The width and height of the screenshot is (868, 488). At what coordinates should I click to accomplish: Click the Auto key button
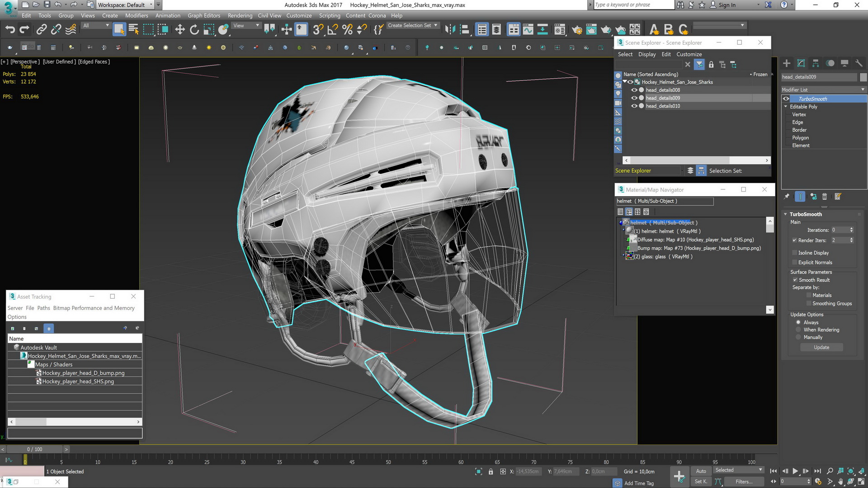(701, 471)
